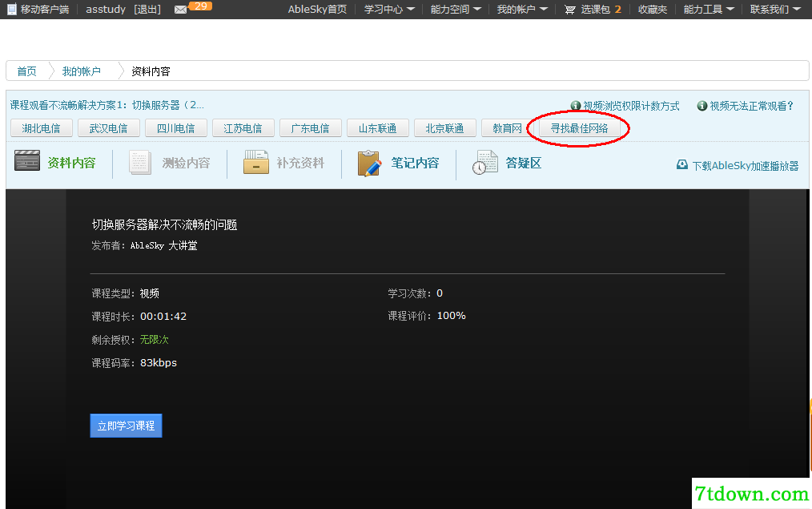Open the 测验内容 document icon
Image resolution: width=812 pixels, height=509 pixels.
pyautogui.click(x=140, y=162)
